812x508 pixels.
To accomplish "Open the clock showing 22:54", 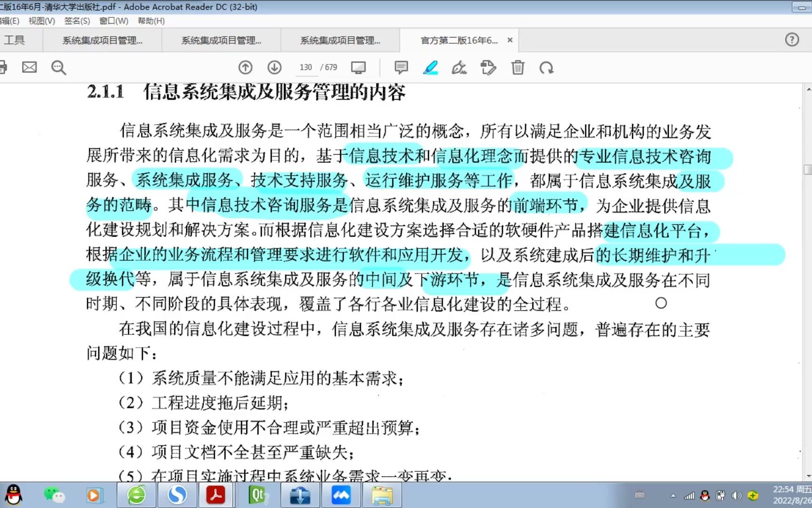I will [x=792, y=495].
